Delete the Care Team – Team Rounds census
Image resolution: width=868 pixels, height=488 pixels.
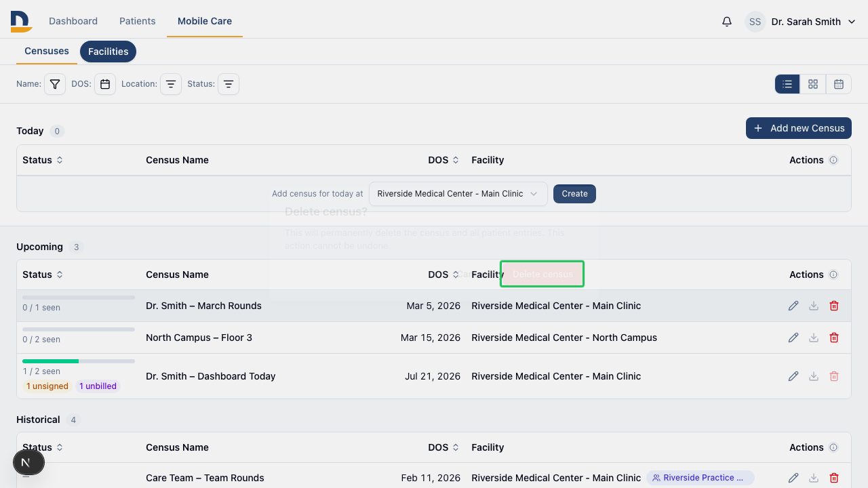(834, 478)
